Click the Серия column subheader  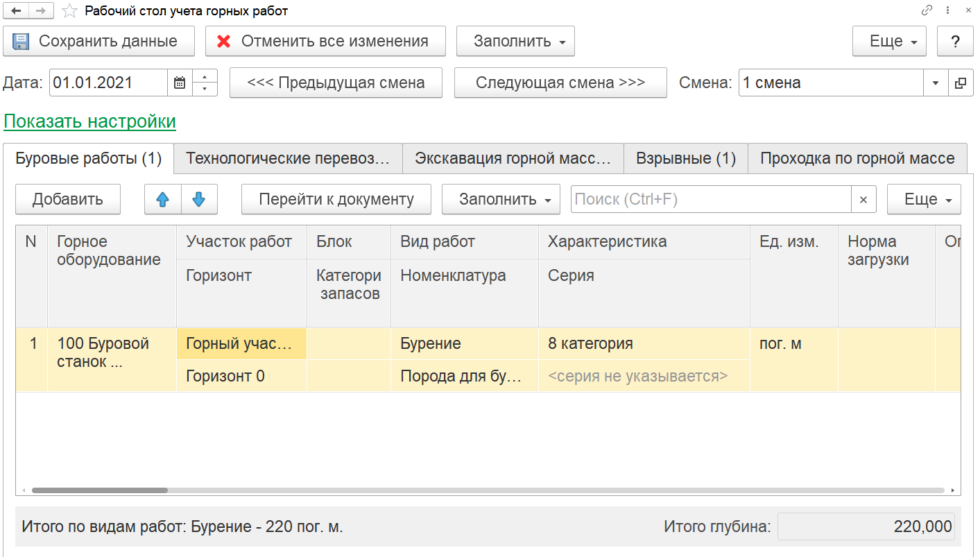[644, 293]
